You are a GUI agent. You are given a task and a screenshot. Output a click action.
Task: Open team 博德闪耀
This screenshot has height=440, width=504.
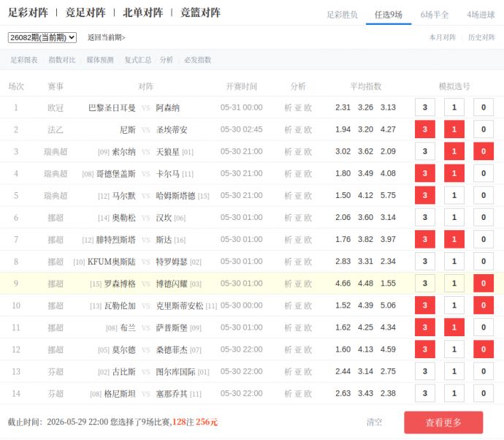[172, 284]
